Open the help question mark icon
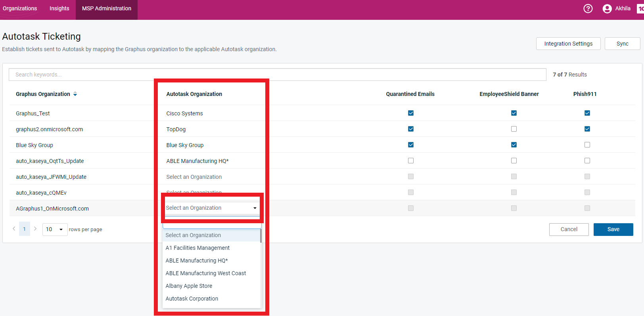 coord(588,8)
